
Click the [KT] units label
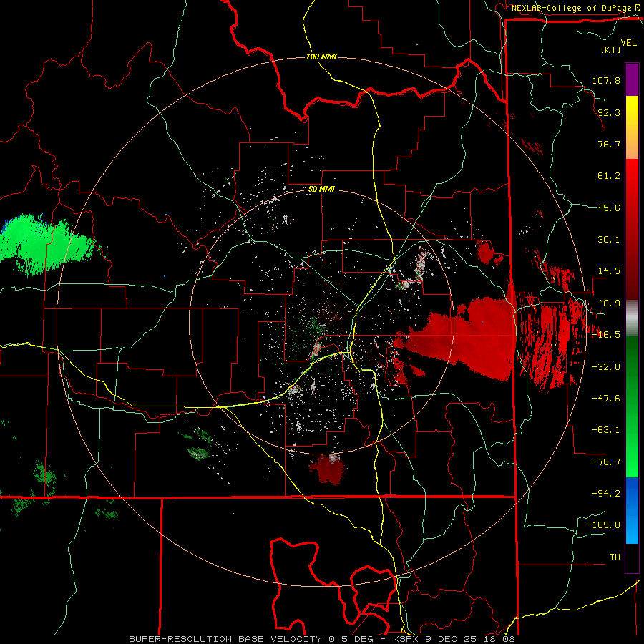tap(611, 49)
